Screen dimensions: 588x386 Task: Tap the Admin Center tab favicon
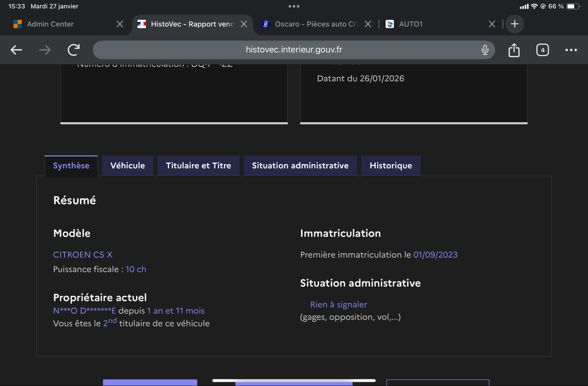[18, 24]
